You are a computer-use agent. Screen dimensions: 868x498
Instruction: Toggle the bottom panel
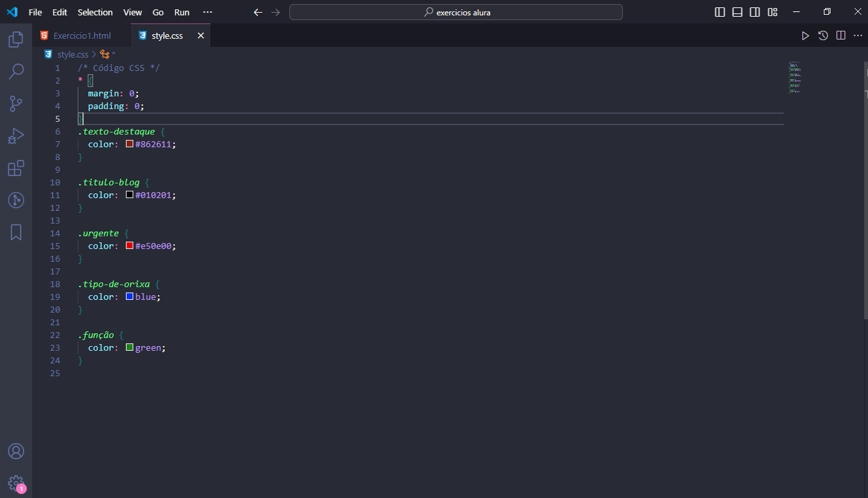[x=737, y=12]
